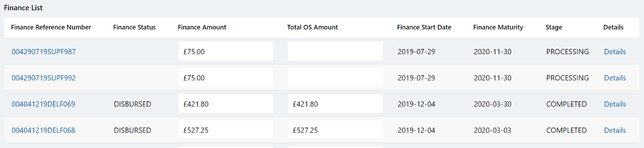Click empty Total OS Amount field for SUPF987
Image resolution: width=644 pixels, height=148 pixels.
click(335, 51)
